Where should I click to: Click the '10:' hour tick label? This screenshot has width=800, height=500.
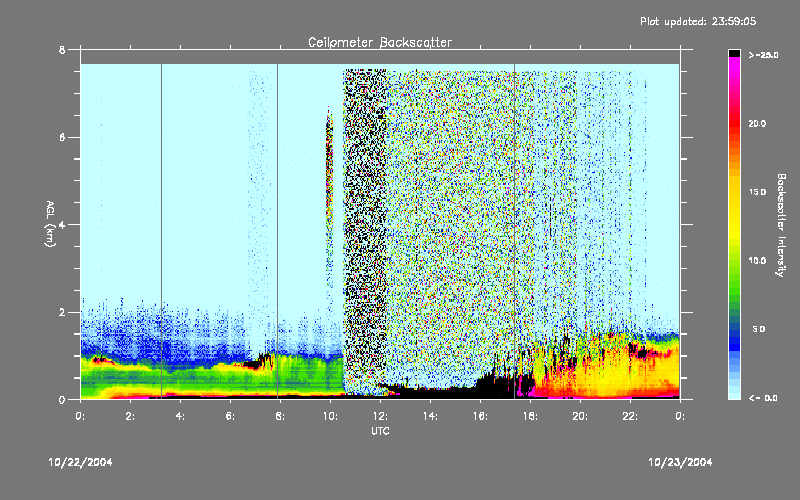pyautogui.click(x=330, y=416)
